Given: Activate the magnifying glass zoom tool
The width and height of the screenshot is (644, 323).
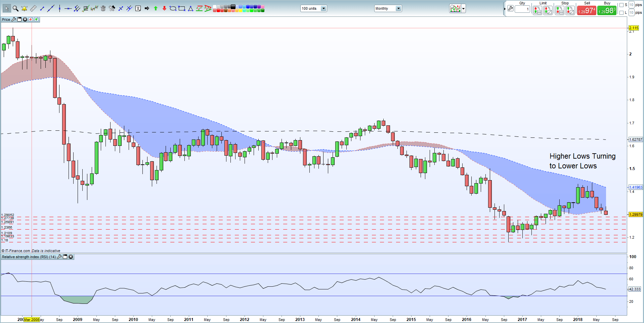Looking at the screenshot, I should pos(15,8).
